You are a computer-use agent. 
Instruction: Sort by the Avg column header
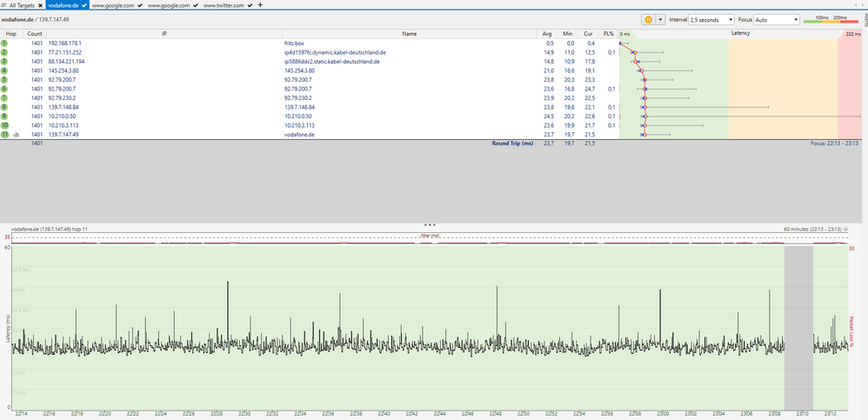tap(547, 33)
